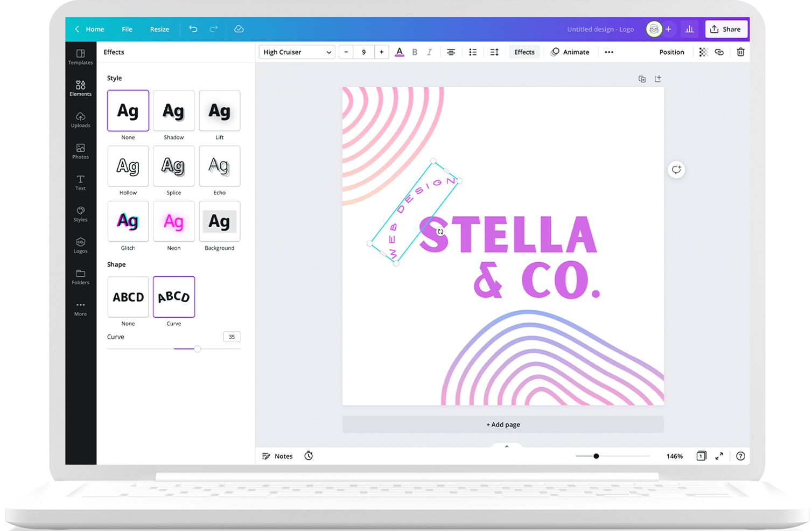Click the undo arrow in toolbar
812x531 pixels.
[x=193, y=29]
